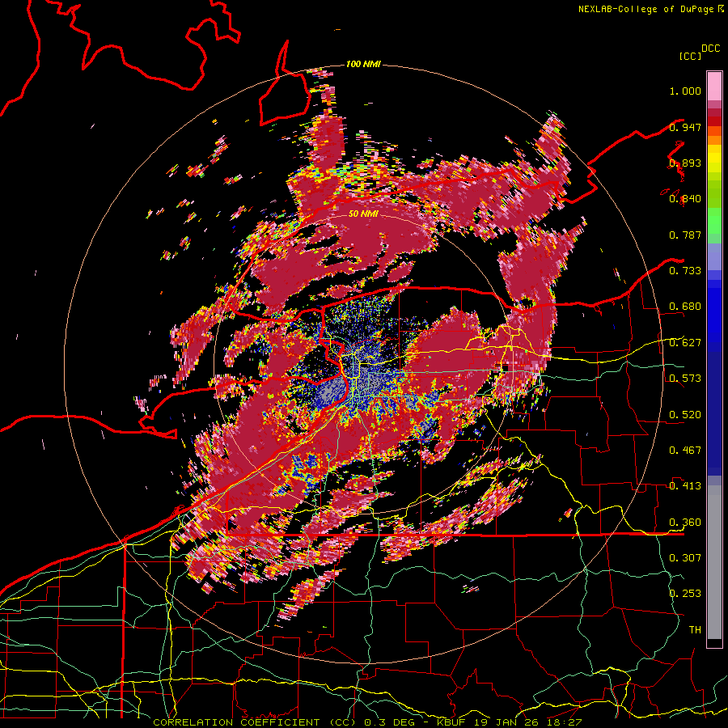Click the TH threshold label
Image resolution: width=728 pixels, height=728 pixels.
click(x=695, y=630)
